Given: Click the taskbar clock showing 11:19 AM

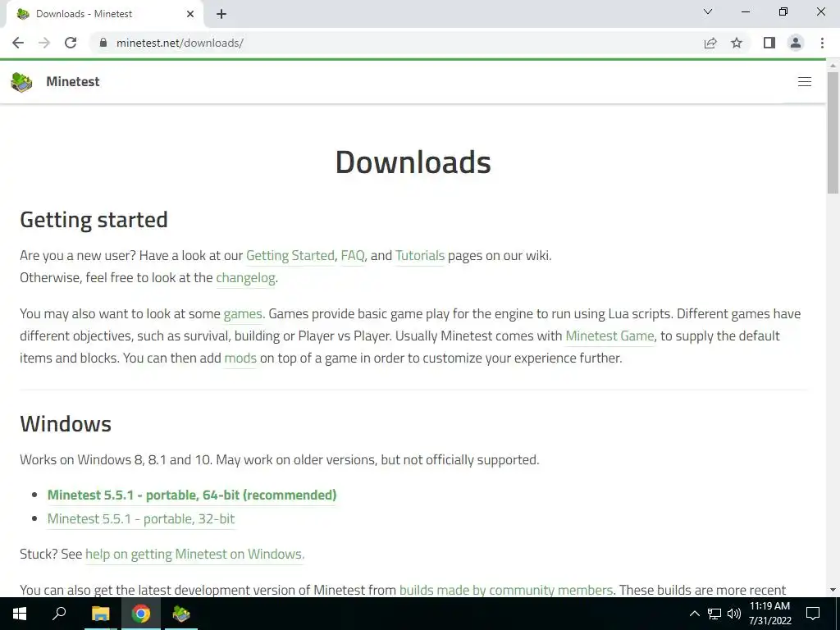Looking at the screenshot, I should tap(769, 614).
